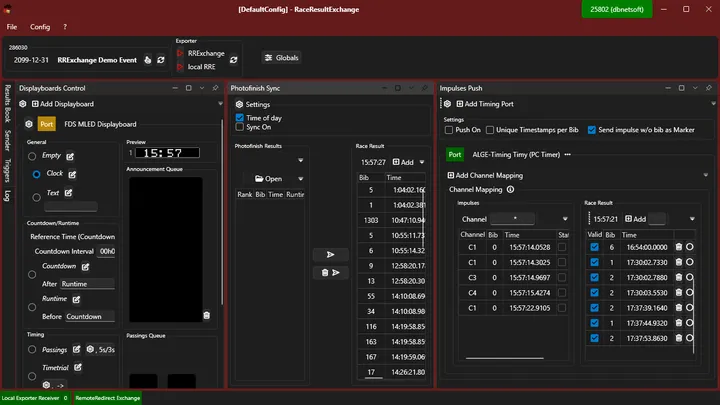Open the ? help menu
Viewport: 720px width, 405px height.
click(65, 27)
